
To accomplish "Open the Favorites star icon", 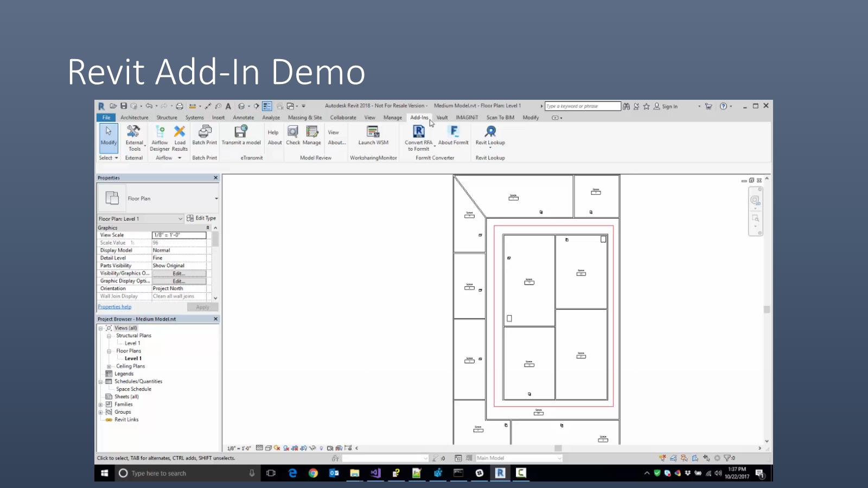I will pos(646,106).
